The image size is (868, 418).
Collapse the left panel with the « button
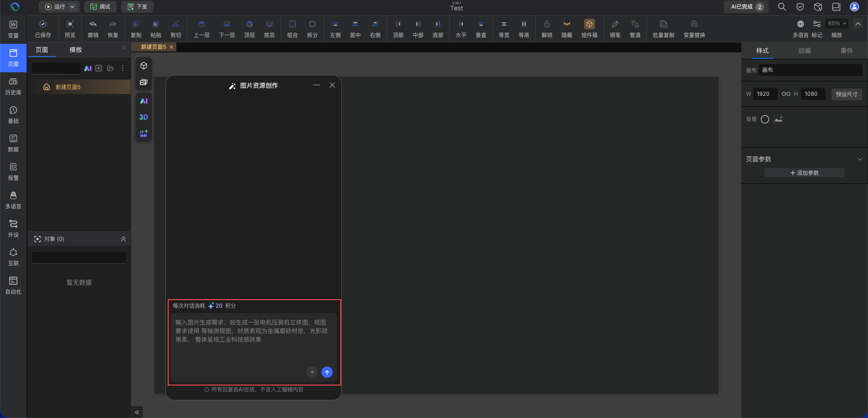[137, 412]
